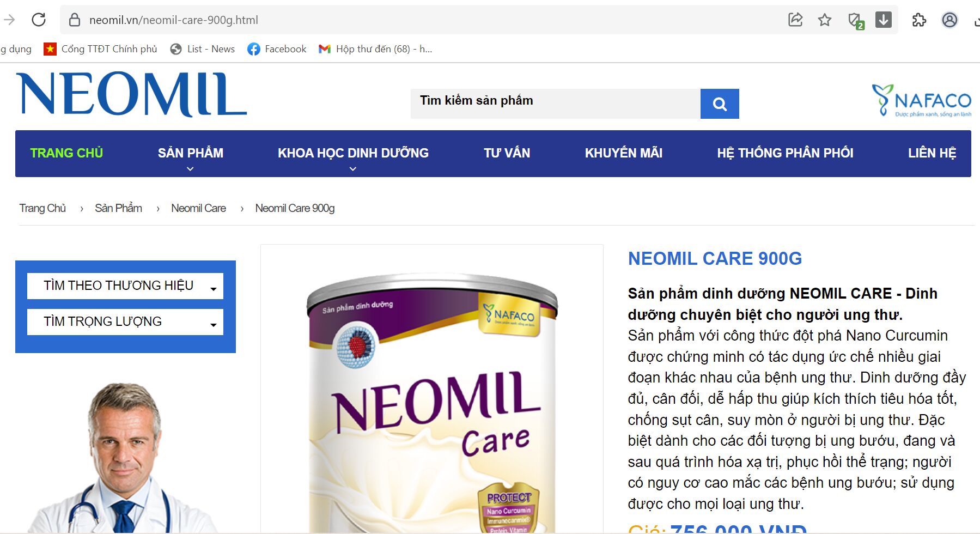
Task: Open the Extensions puzzle piece menu
Action: pyautogui.click(x=919, y=20)
